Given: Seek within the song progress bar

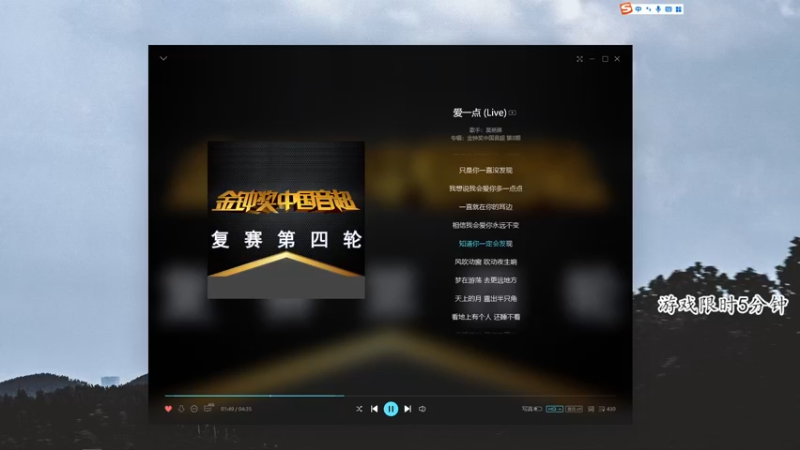Looking at the screenshot, I should [x=390, y=395].
